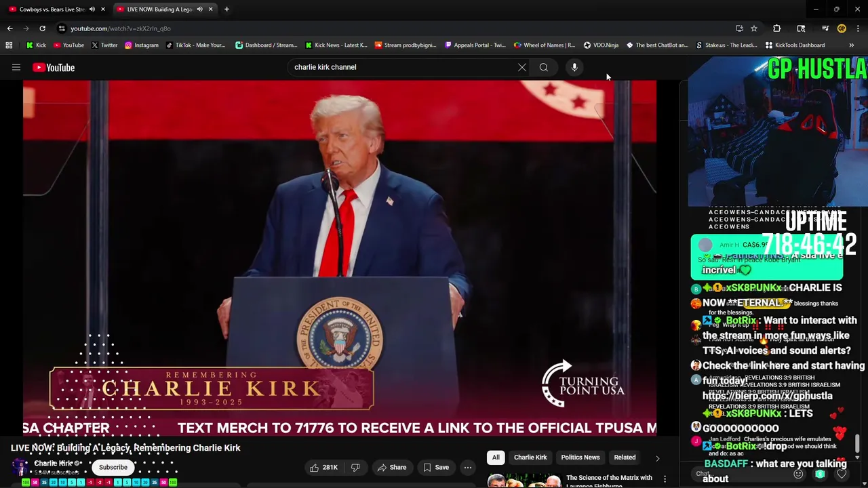Select the Charlie Kirk filter chip
The width and height of the screenshot is (868, 488).
point(530,457)
